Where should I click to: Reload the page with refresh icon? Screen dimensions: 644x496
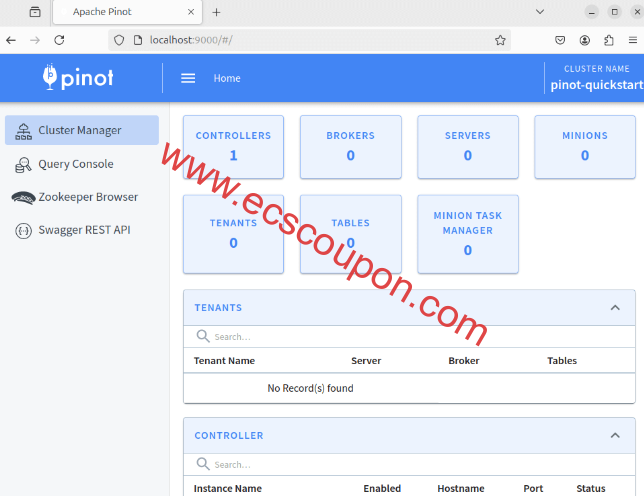point(60,40)
